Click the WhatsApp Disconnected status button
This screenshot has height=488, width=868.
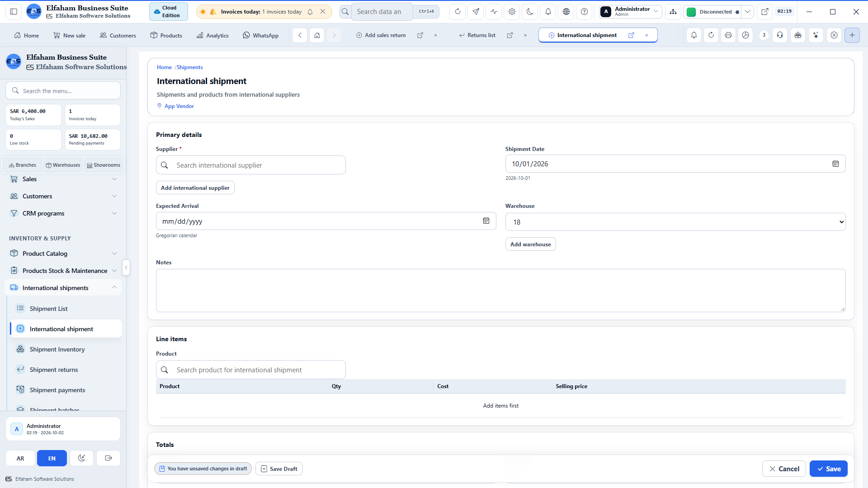712,12
